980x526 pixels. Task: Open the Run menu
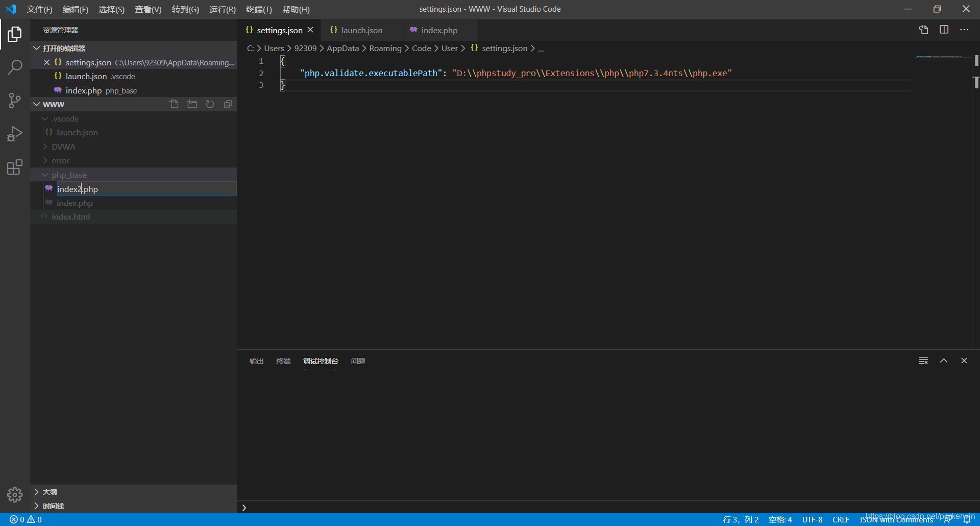click(223, 9)
